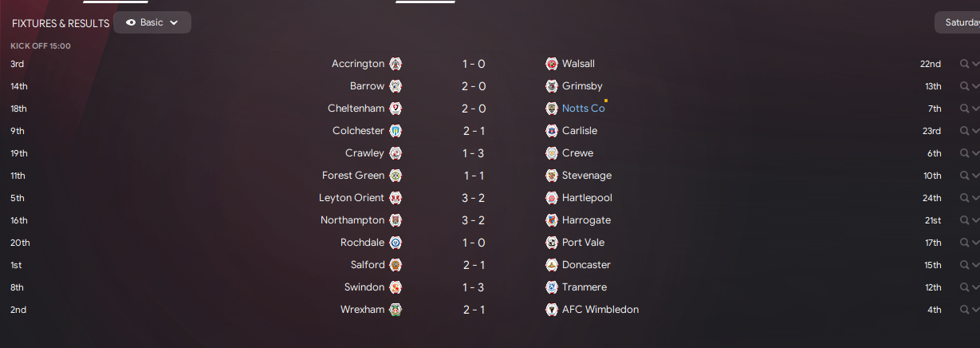
Task: Click the Accrington club badge icon
Action: click(x=396, y=64)
